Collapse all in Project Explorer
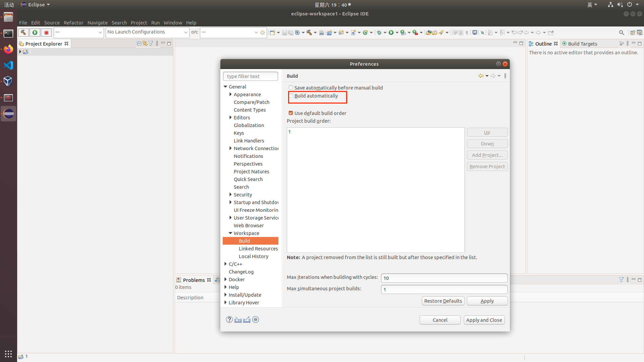 [x=139, y=44]
